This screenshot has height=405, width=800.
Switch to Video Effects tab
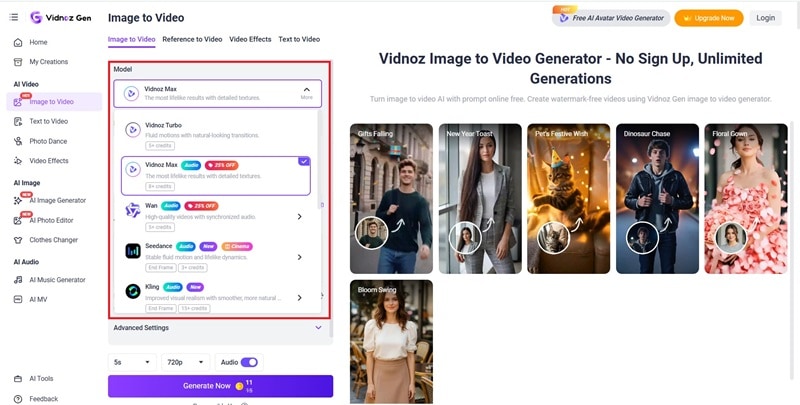coord(250,39)
